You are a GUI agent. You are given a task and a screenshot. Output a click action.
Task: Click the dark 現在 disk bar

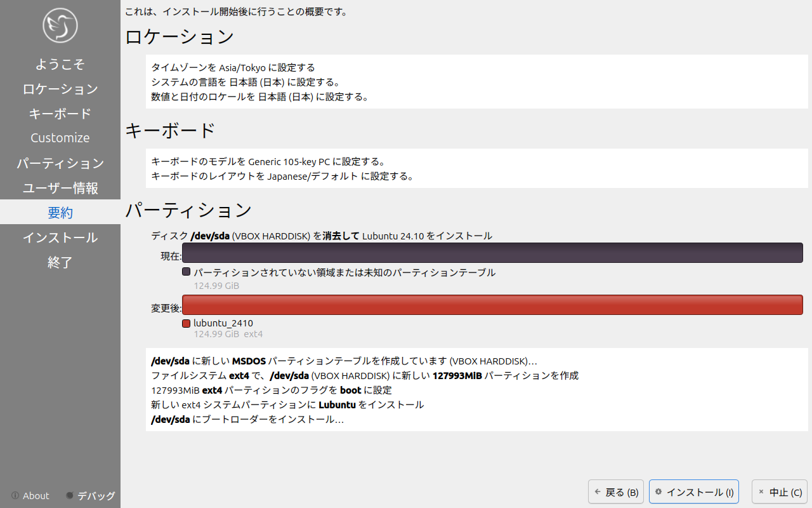pyautogui.click(x=493, y=253)
